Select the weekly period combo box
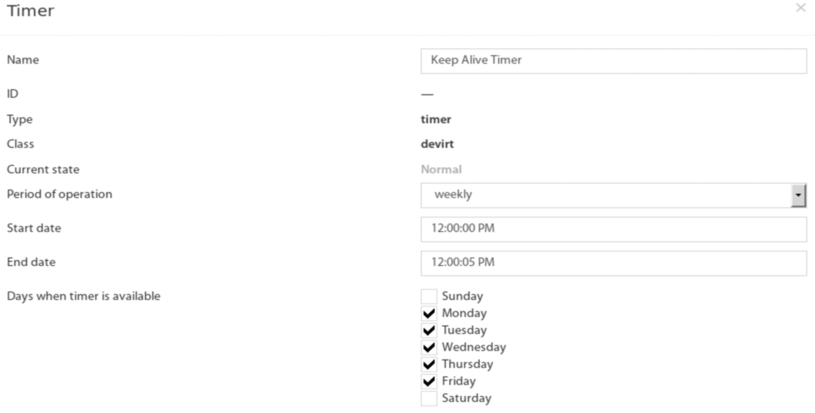Image resolution: width=815 pixels, height=413 pixels. 613,195
